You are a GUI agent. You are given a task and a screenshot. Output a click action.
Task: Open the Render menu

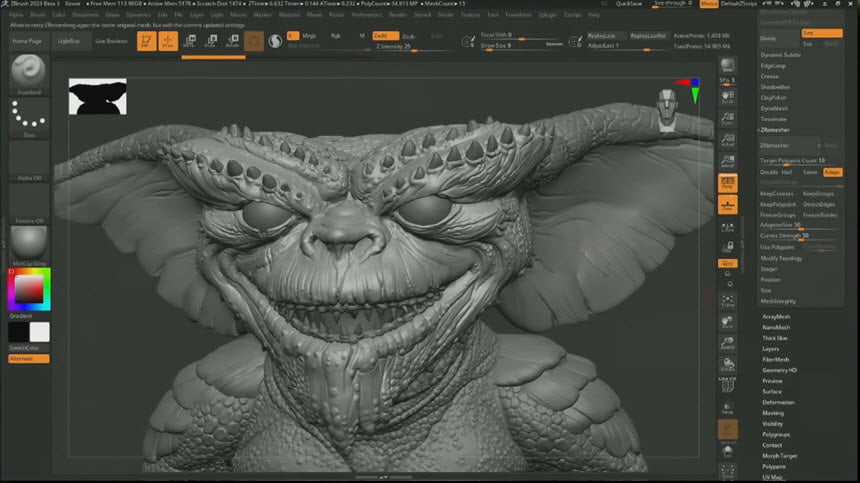click(398, 15)
